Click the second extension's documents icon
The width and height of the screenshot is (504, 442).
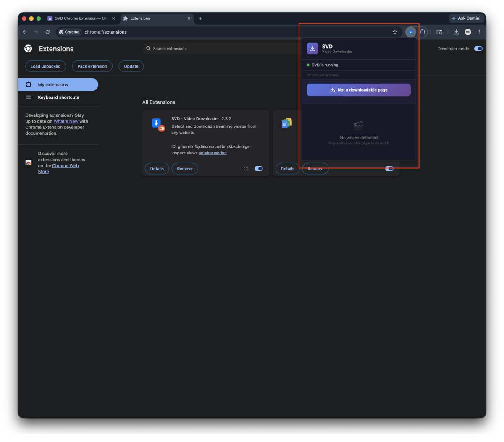coord(287,123)
